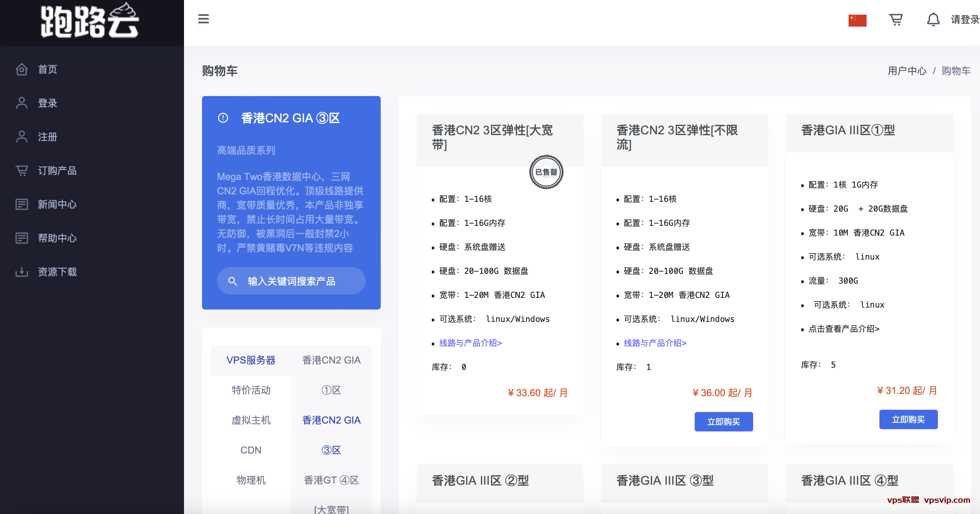Click 立即购买 for the ¥36.00 plan

click(x=723, y=422)
